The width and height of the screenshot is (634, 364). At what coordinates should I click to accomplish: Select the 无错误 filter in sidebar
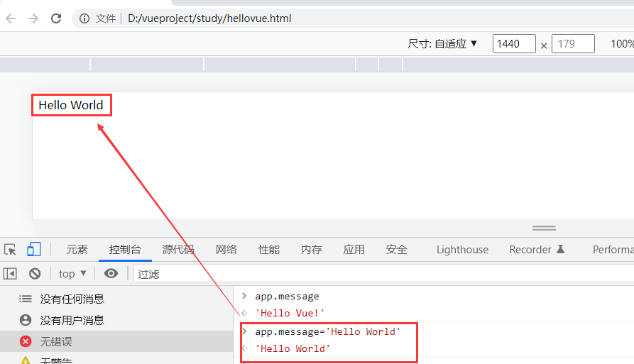tap(55, 342)
